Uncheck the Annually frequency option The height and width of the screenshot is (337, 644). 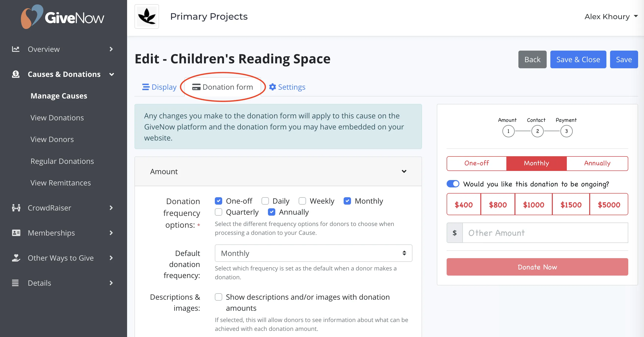(272, 212)
